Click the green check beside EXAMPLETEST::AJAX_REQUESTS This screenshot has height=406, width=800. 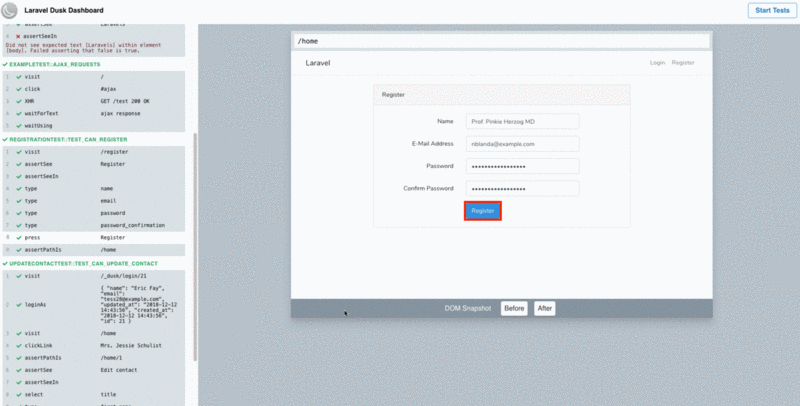[x=5, y=65]
